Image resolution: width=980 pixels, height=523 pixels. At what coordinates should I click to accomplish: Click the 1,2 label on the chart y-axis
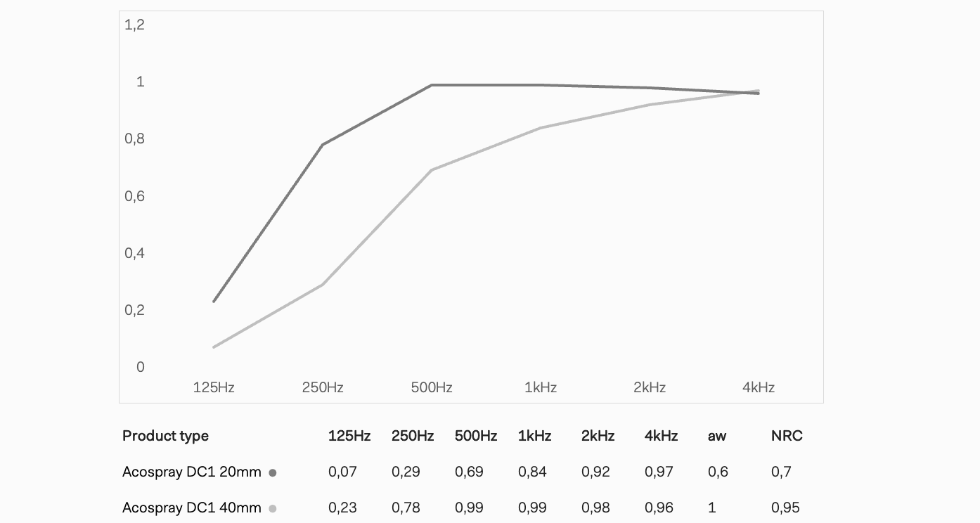pos(134,25)
